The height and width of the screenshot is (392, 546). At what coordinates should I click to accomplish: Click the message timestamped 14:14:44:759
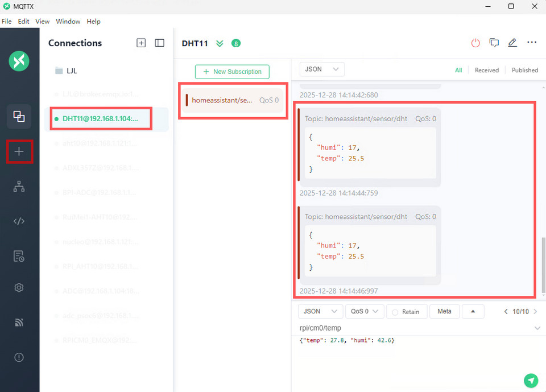[370, 147]
